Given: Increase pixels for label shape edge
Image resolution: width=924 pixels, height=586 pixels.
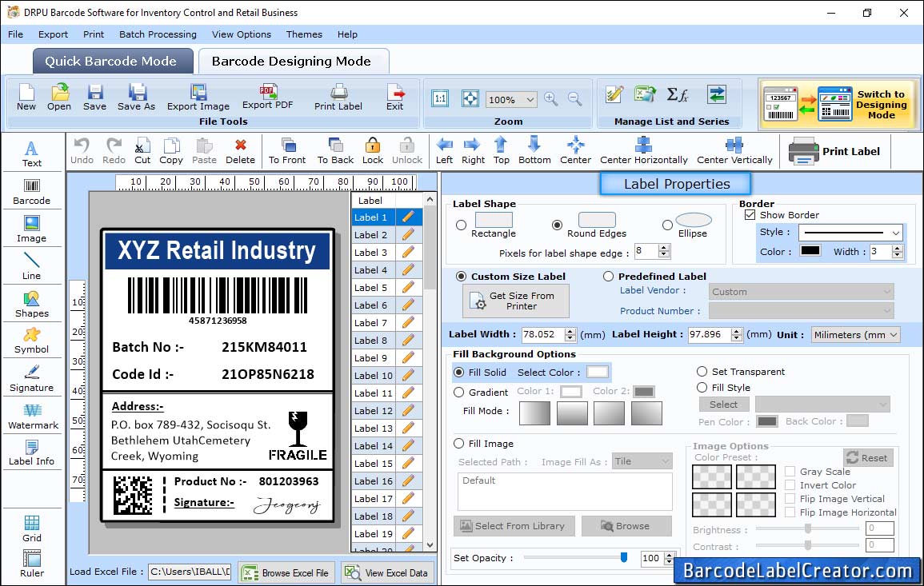Looking at the screenshot, I should pos(664,248).
